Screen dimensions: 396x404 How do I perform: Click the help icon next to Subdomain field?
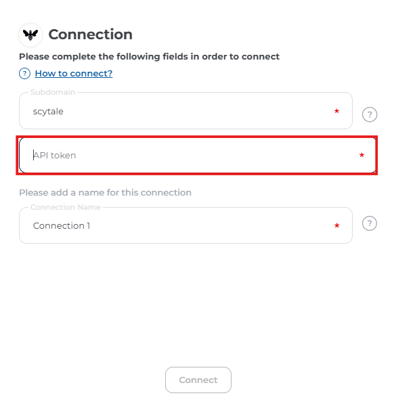(369, 115)
